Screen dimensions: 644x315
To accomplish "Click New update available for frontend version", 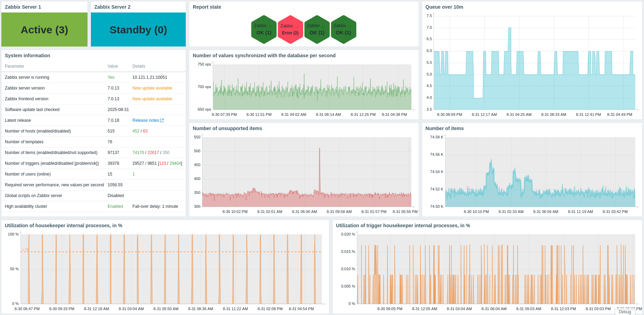I will tap(152, 99).
